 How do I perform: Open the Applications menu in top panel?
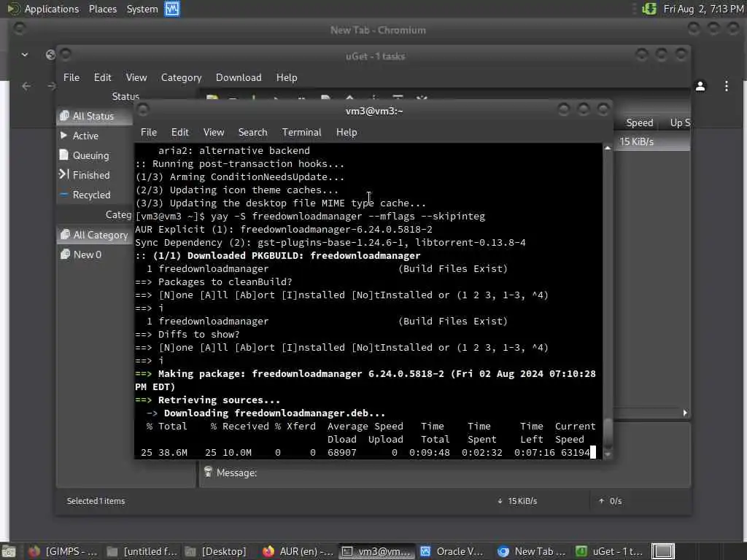52,9
